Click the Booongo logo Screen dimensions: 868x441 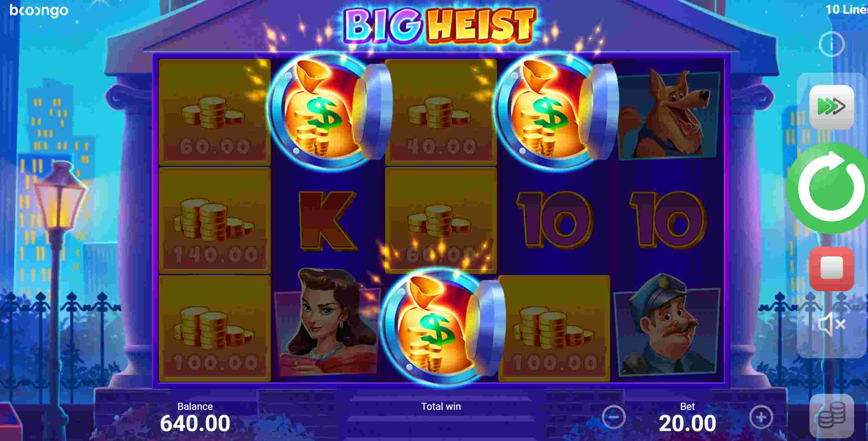point(39,11)
